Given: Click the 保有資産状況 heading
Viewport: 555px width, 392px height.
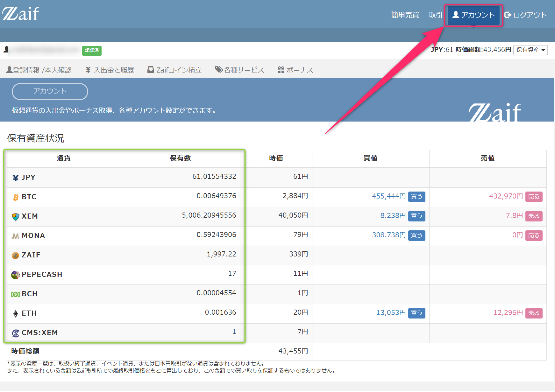Looking at the screenshot, I should pos(36,138).
